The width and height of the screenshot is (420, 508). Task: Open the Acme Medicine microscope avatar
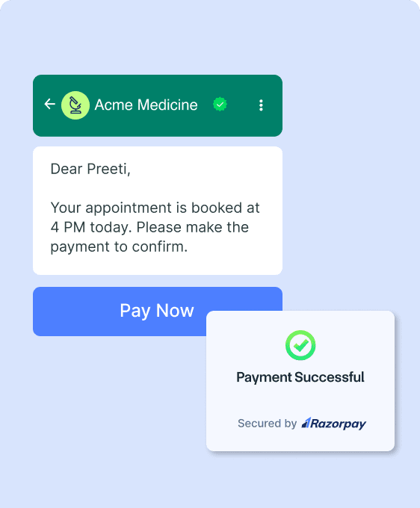tap(75, 105)
